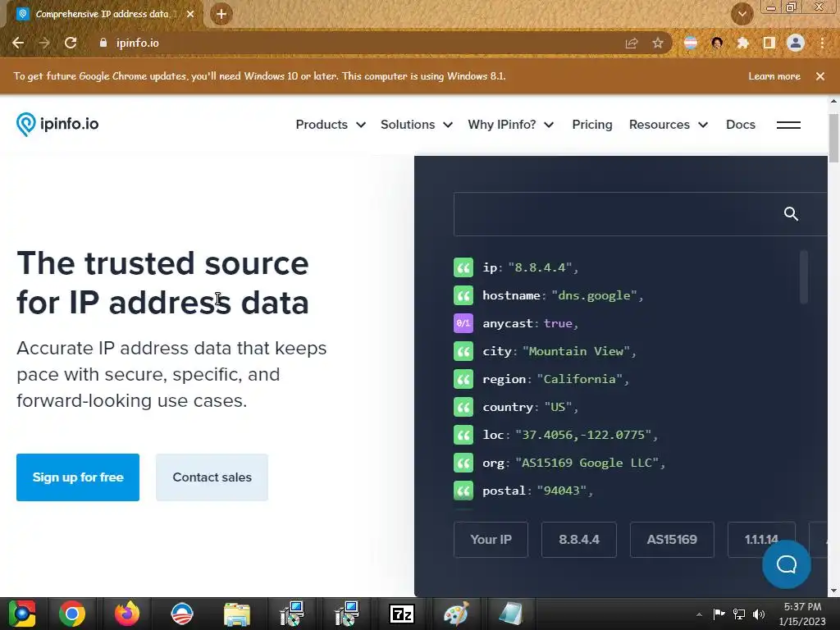Click the quote icon beside city field
This screenshot has width=840, height=630.
click(x=463, y=351)
